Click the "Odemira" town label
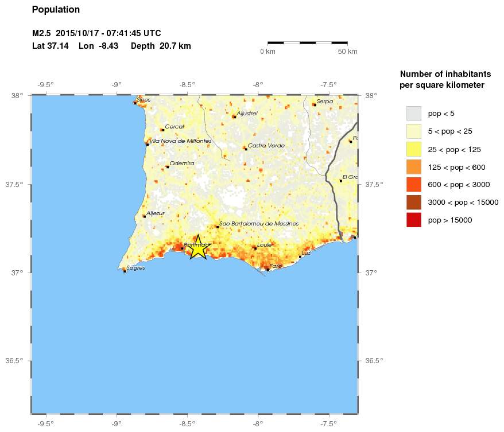The height and width of the screenshot is (432, 504). pos(182,163)
